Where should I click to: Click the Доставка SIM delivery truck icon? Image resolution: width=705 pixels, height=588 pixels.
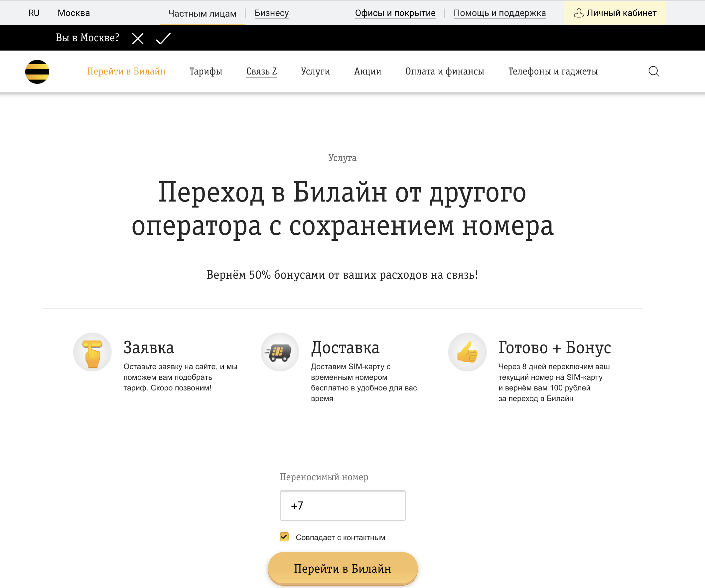pos(280,352)
